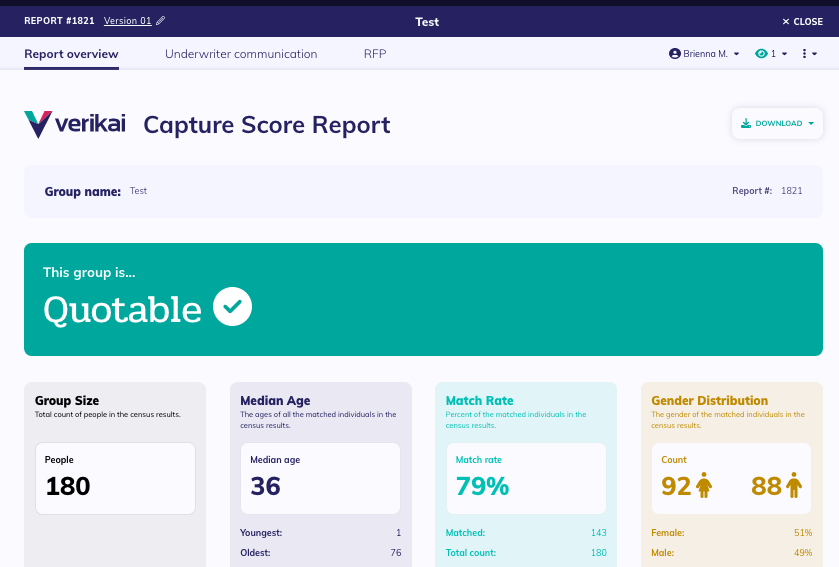The width and height of the screenshot is (839, 567).
Task: Click the REPORT #1821 header text
Action: [59, 21]
